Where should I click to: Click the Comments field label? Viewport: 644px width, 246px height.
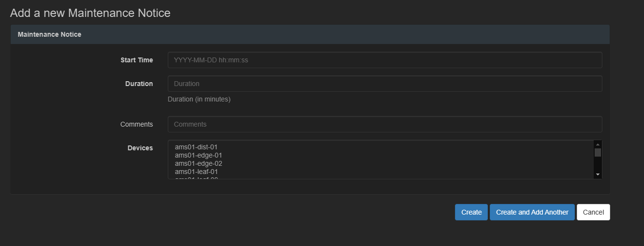click(137, 124)
